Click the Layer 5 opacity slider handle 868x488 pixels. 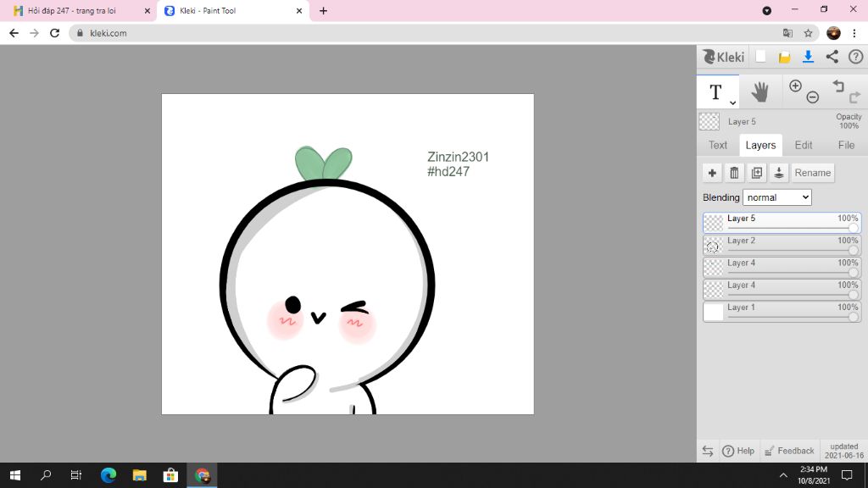(x=853, y=228)
